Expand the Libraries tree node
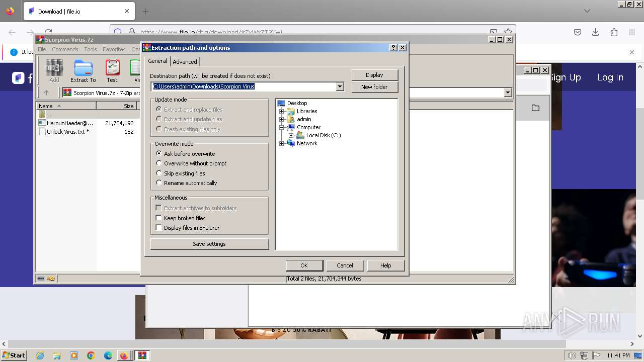Image resolution: width=644 pixels, height=362 pixels. click(282, 111)
